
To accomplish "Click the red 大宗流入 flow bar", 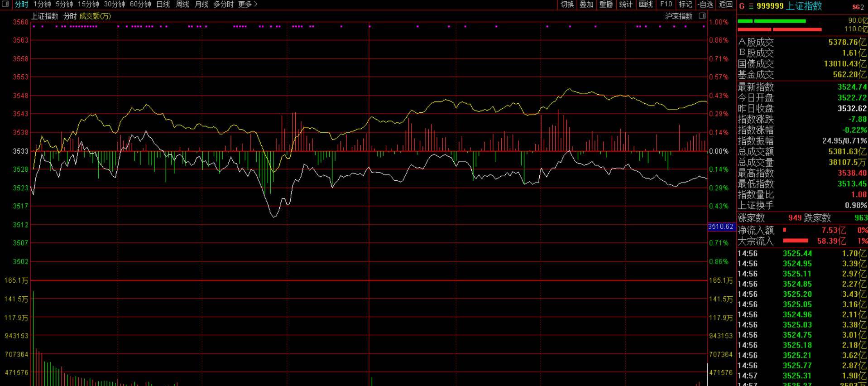I will tap(795, 241).
